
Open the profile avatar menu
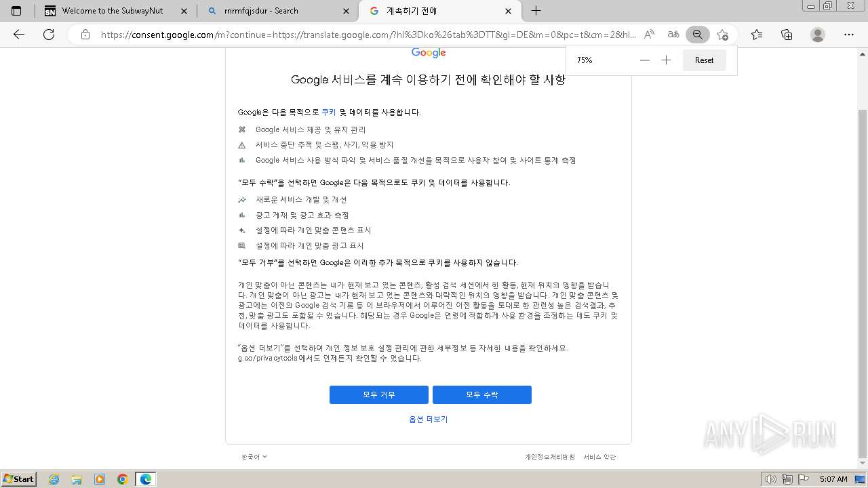tap(818, 35)
